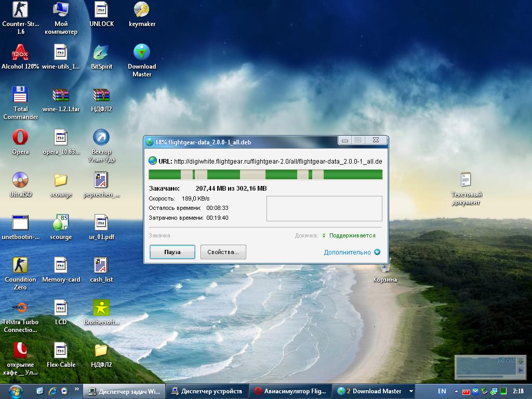Expand the Download Master taskbar group arrow
Image resolution: width=532 pixels, height=399 pixels.
point(411,391)
